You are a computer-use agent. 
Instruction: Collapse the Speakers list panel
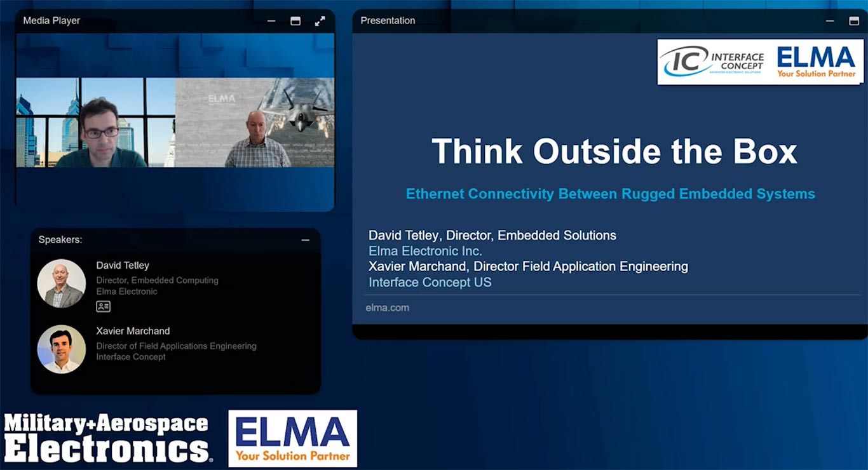(305, 239)
